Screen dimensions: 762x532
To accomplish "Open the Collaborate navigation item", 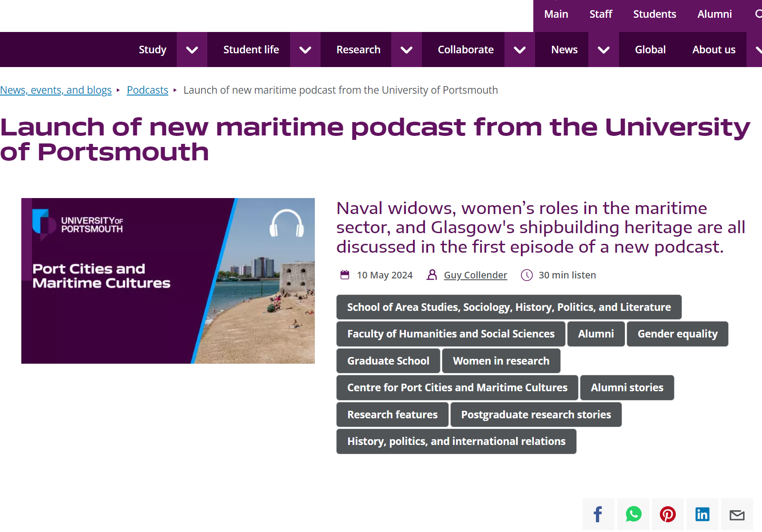I will pos(465,50).
